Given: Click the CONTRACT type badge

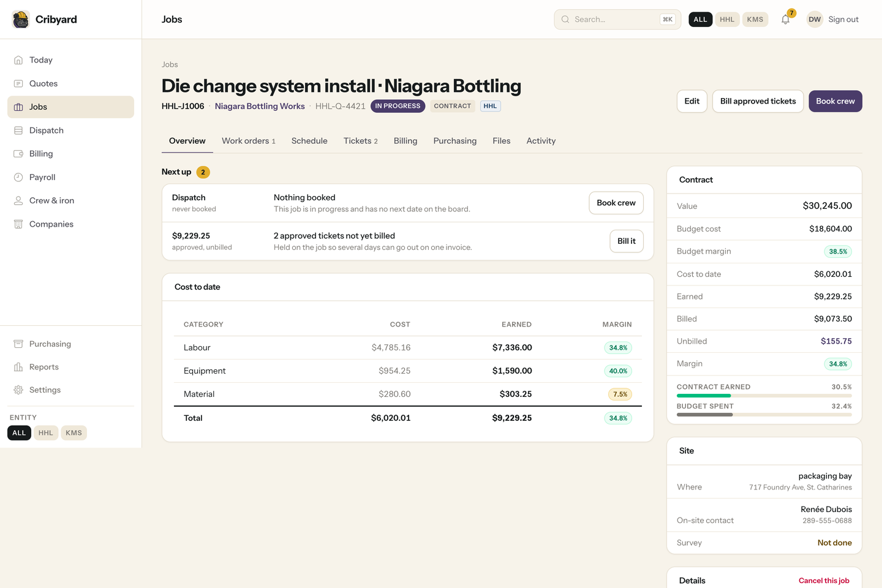Looking at the screenshot, I should tap(453, 106).
